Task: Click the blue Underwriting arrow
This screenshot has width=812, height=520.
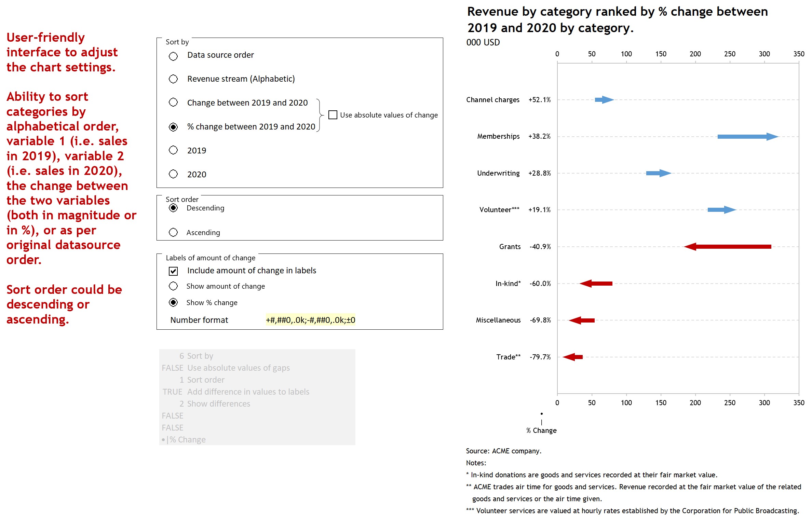Action: coord(659,173)
